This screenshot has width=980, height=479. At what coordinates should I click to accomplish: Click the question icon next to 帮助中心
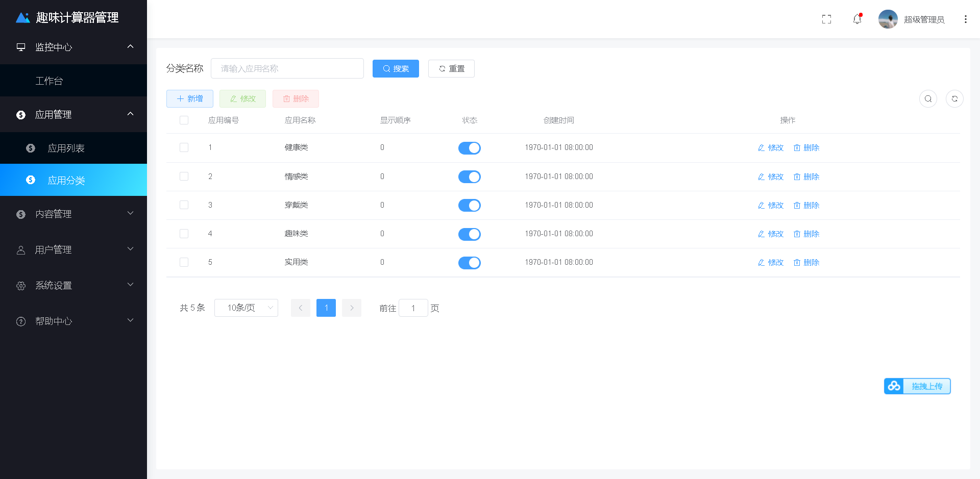[21, 321]
